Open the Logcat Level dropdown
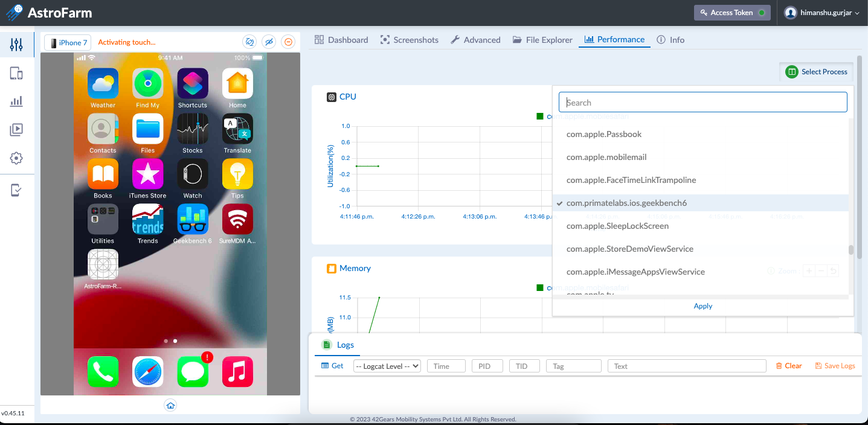This screenshot has width=868, height=425. point(387,366)
